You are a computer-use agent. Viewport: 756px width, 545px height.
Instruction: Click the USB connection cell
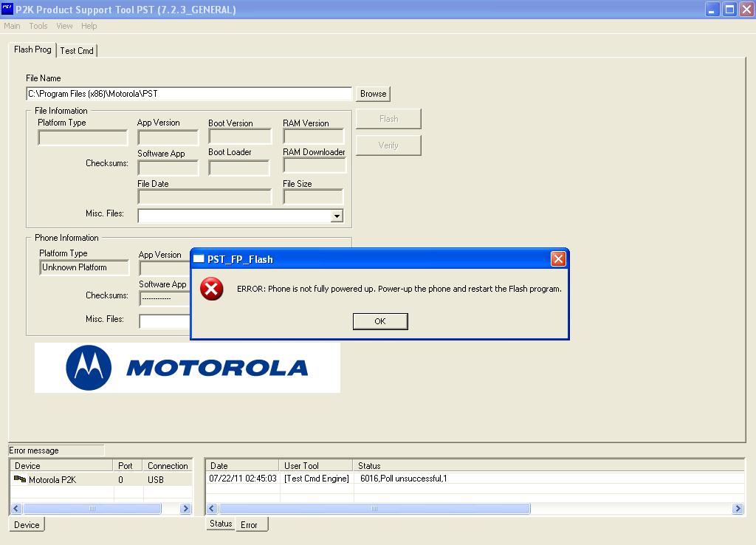[x=156, y=480]
